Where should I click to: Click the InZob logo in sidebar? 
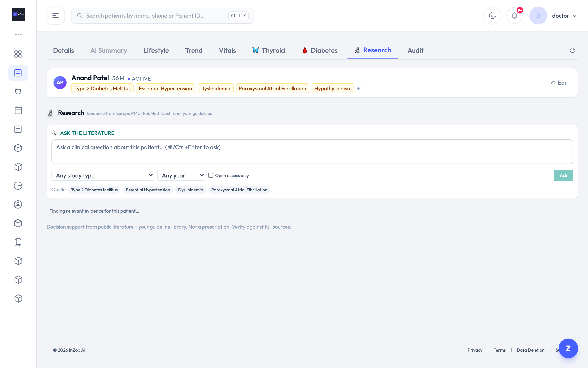[18, 15]
